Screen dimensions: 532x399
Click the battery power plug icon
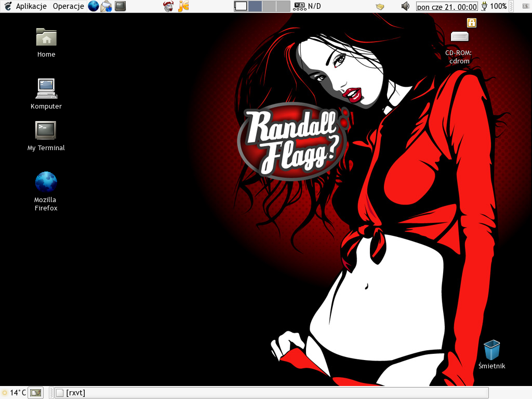[484, 6]
